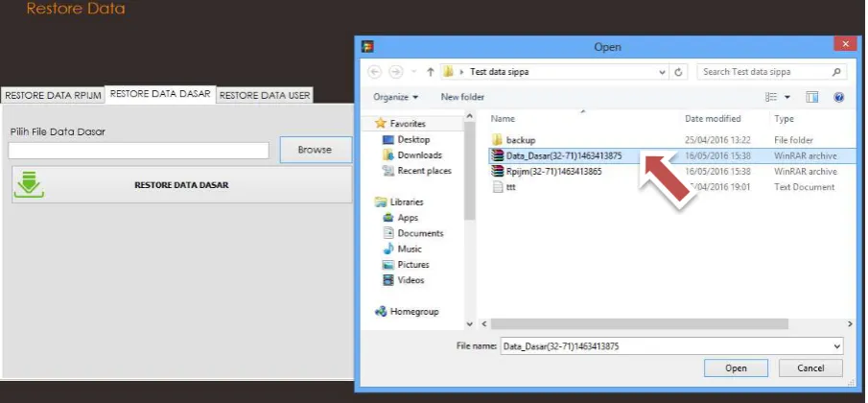Click the sidebar scroll down arrow

coord(469,324)
